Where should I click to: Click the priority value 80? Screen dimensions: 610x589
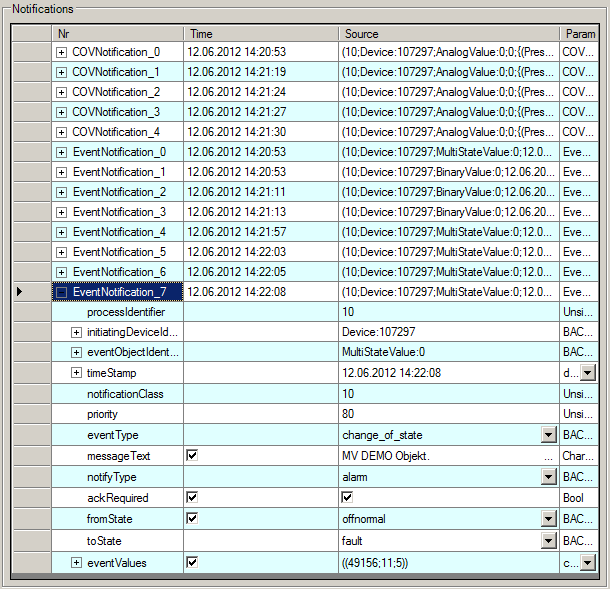pos(449,414)
